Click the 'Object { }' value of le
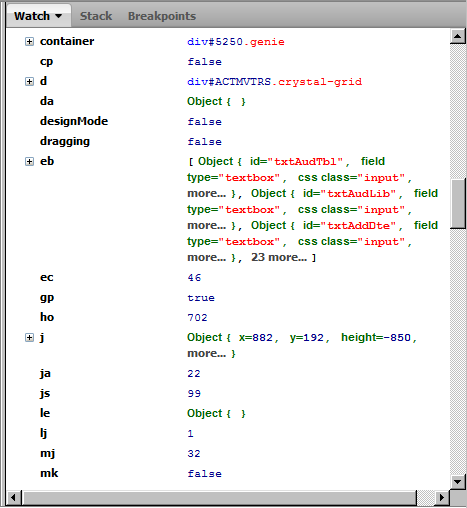Image resolution: width=467 pixels, height=508 pixels. 216,413
